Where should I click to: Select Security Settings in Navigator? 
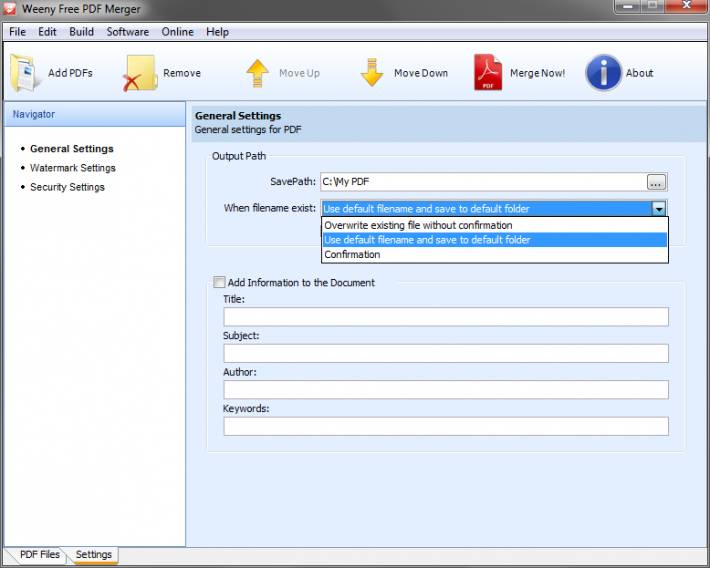pos(67,187)
